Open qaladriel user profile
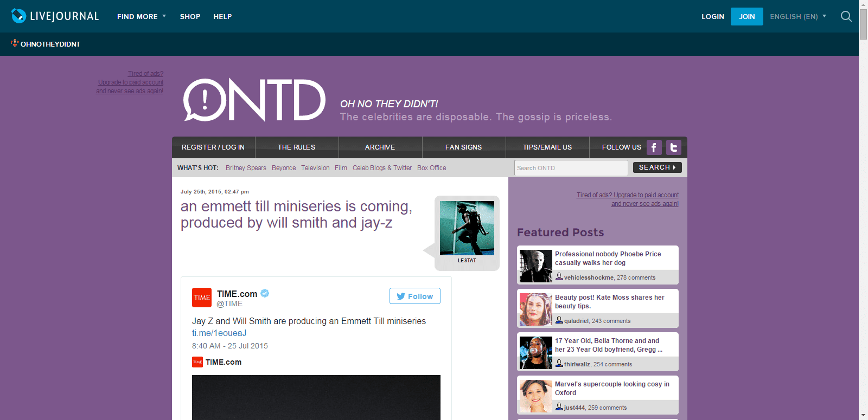The height and width of the screenshot is (420, 868). tap(576, 321)
